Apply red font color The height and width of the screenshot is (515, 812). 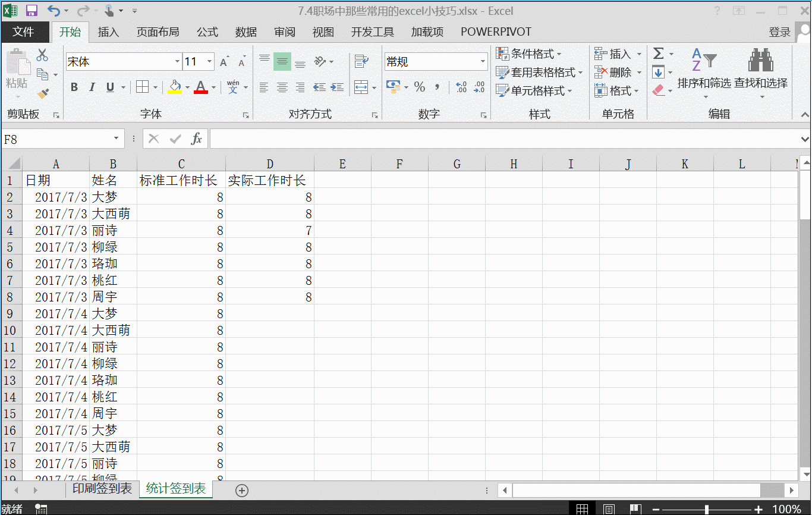tap(201, 87)
